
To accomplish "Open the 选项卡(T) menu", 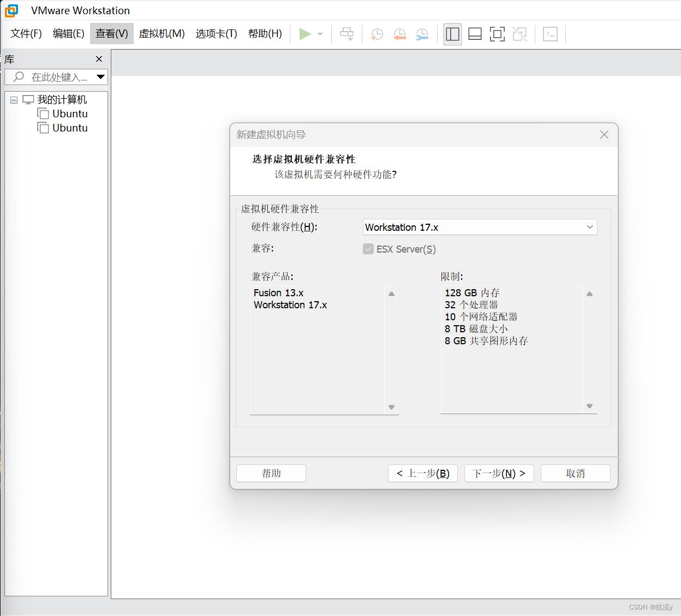I will point(217,34).
